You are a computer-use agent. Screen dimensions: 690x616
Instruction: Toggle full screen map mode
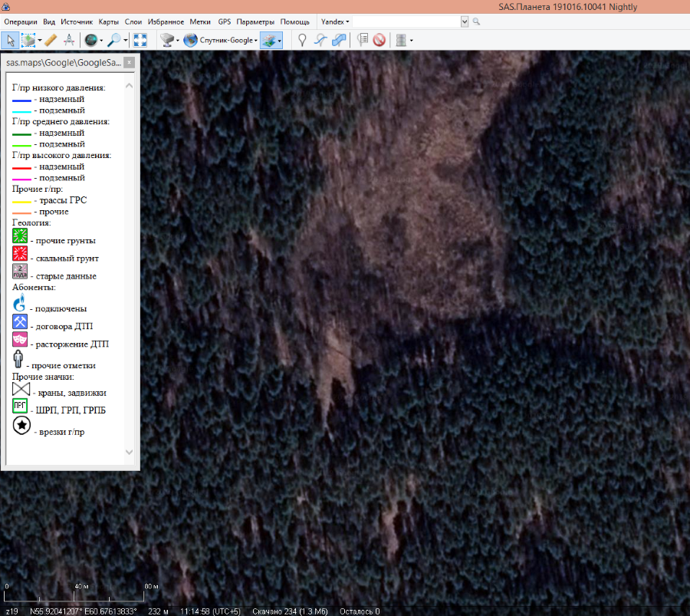140,40
